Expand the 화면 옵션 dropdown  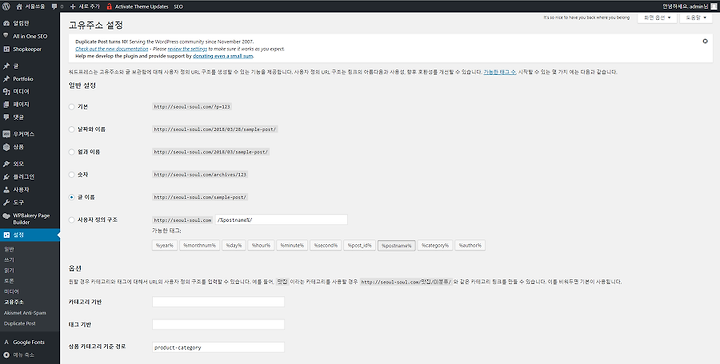click(x=657, y=18)
